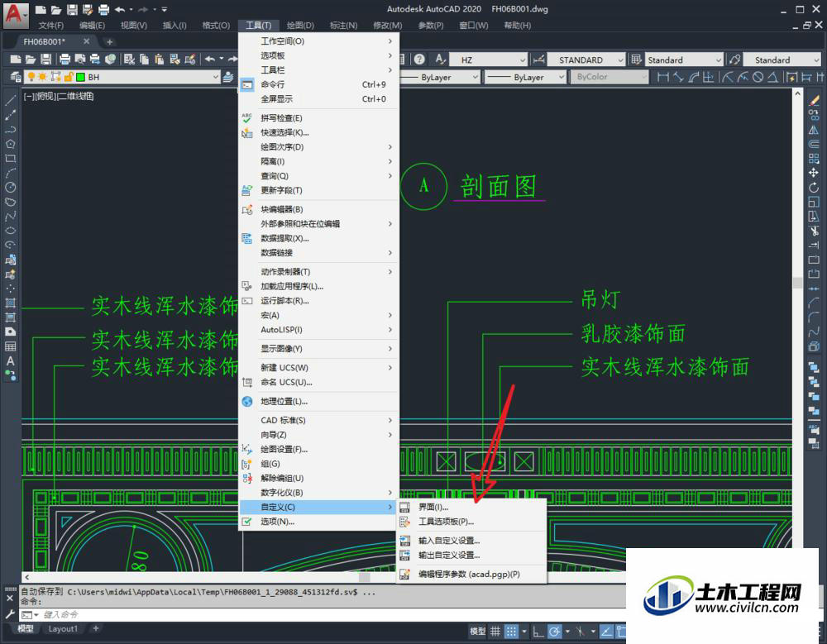
Task: Select the Circle draw tool
Action: (x=11, y=187)
